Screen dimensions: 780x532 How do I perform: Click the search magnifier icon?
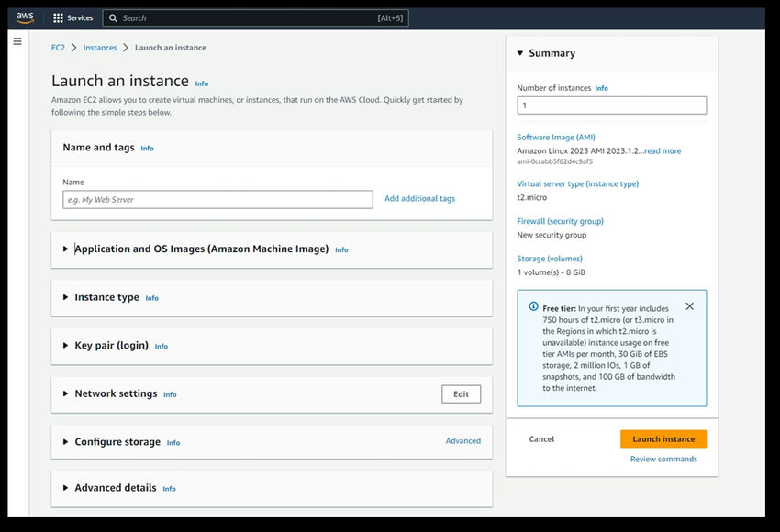(113, 17)
